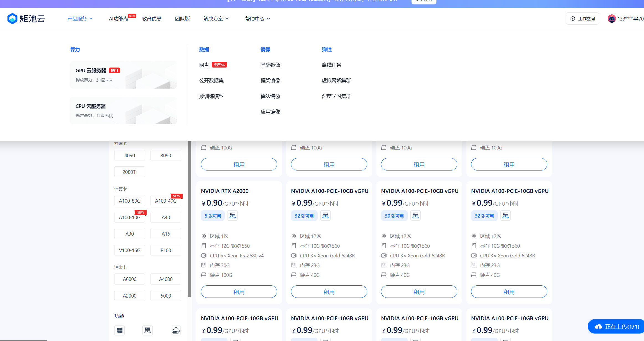
Task: Open 团队版 in the navigation
Action: click(x=182, y=19)
